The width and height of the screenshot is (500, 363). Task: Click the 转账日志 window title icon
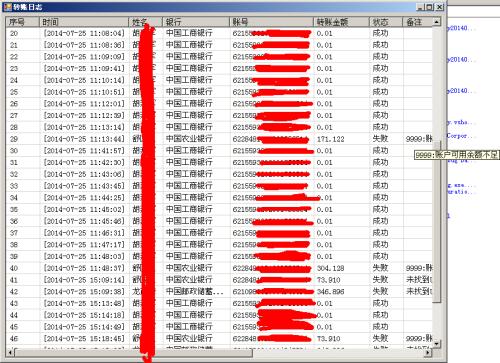click(x=8, y=7)
